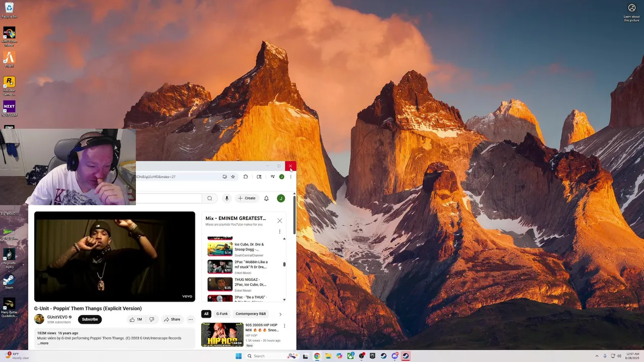Open options for 90S 2000S HIP HOP MIX
This screenshot has width=644, height=362.
point(284,326)
